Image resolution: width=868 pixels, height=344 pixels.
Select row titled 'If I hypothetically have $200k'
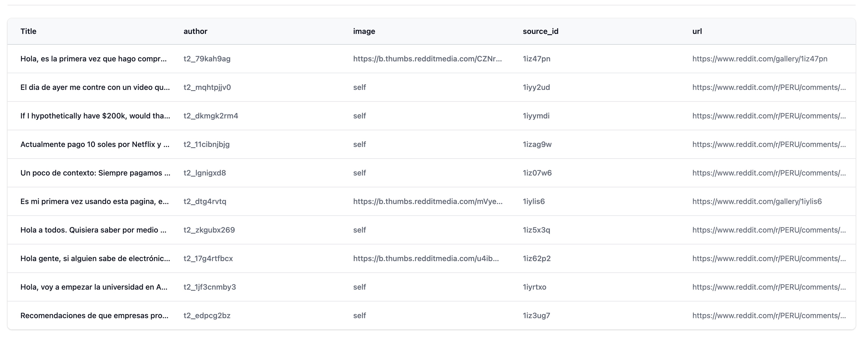pyautogui.click(x=95, y=116)
